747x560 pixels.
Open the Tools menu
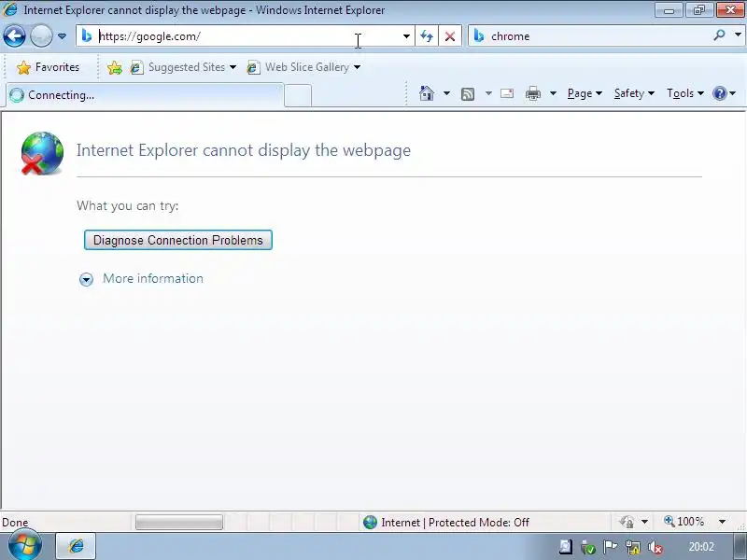(685, 93)
